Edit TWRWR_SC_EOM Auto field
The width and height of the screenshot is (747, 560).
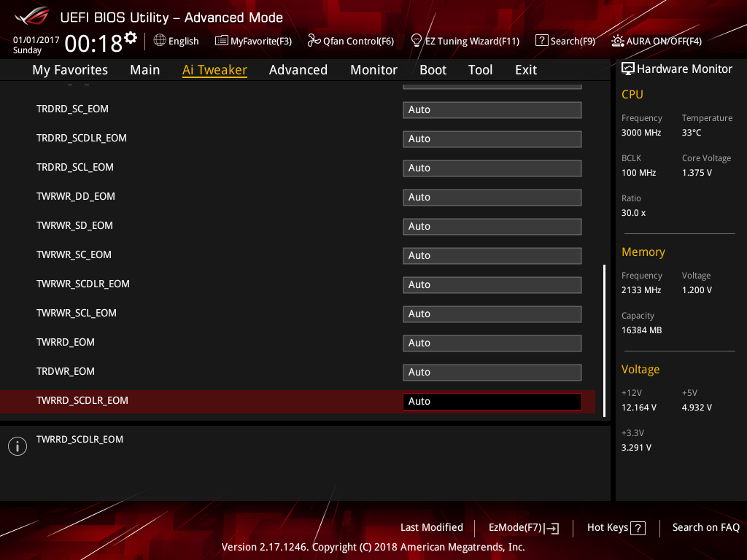click(x=492, y=255)
